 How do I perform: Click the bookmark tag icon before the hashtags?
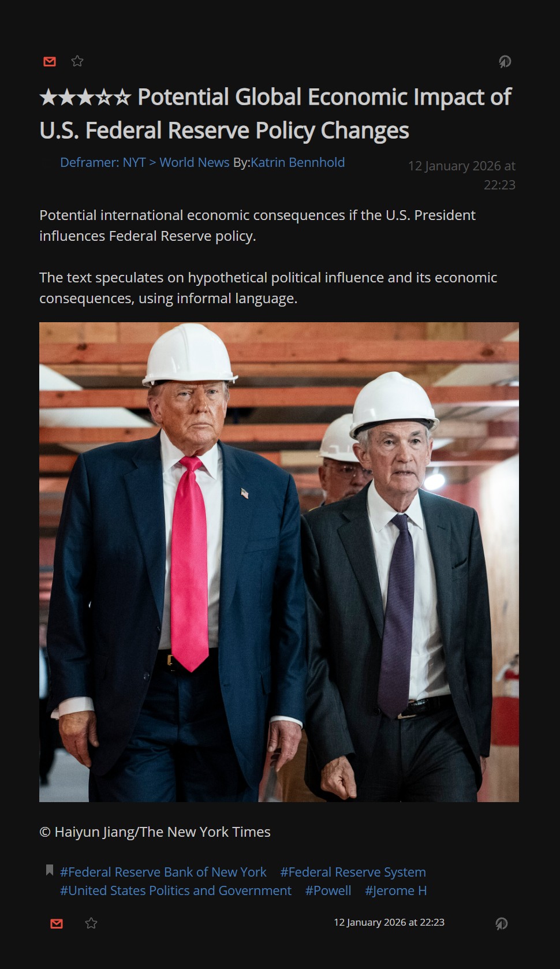(50, 870)
